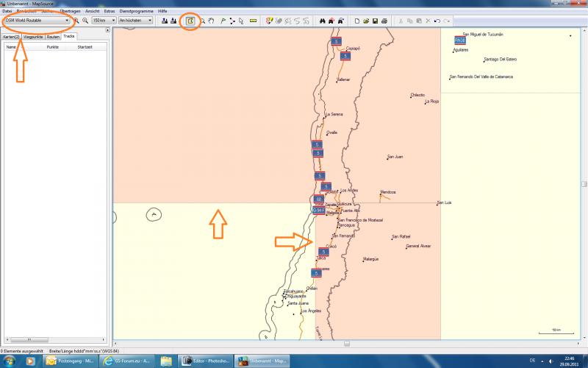Click the Find places binoculars icon
588x368 pixels.
[321, 21]
